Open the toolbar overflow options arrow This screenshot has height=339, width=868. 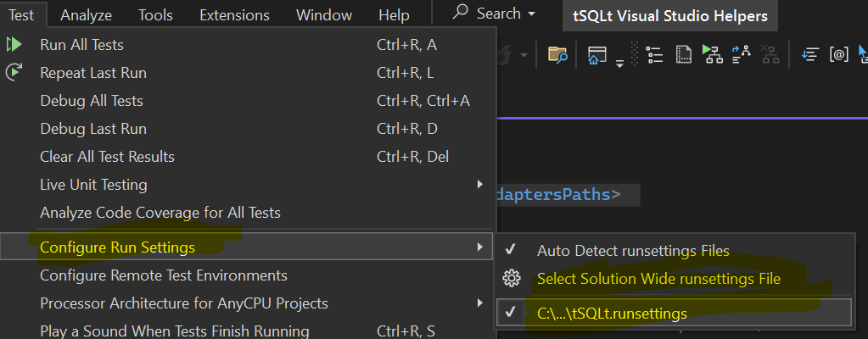point(620,64)
